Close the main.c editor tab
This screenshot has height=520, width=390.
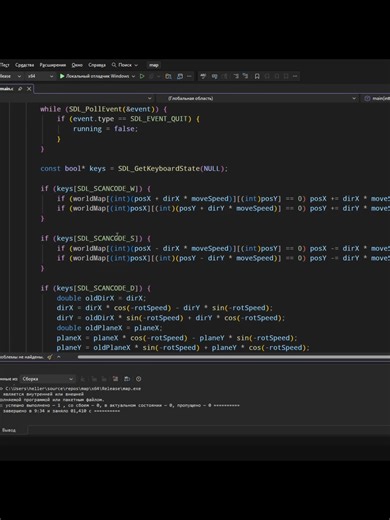coord(29,89)
